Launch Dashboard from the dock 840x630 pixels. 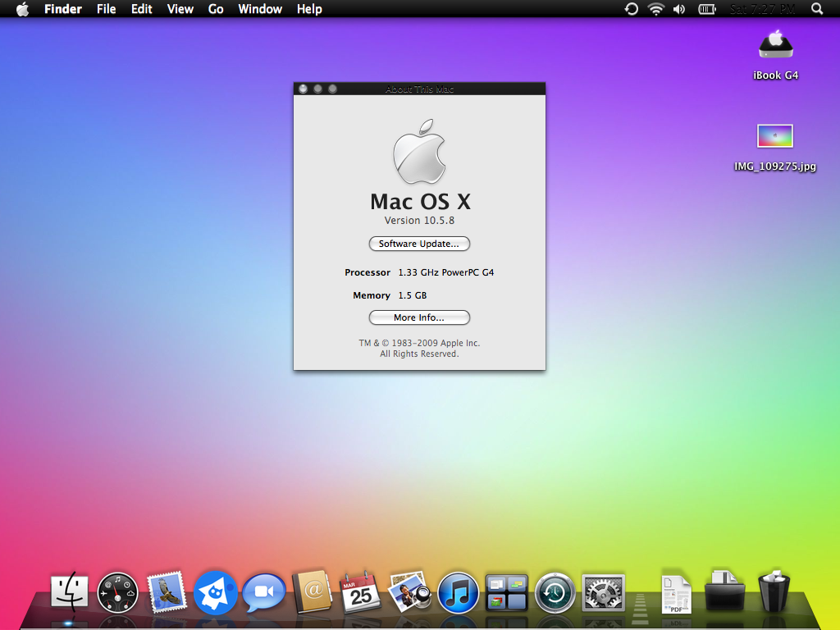click(x=118, y=592)
